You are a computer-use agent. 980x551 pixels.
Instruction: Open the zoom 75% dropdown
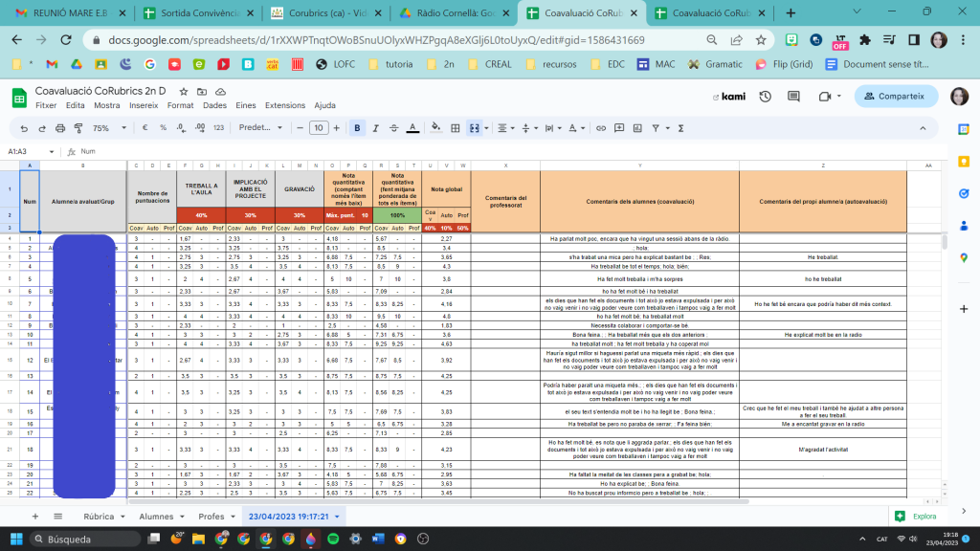pyautogui.click(x=105, y=127)
